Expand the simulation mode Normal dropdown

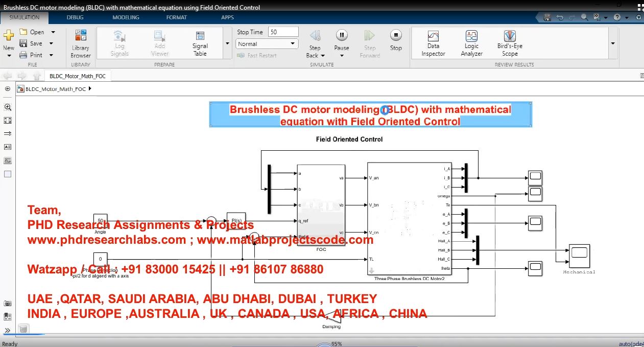tap(293, 44)
